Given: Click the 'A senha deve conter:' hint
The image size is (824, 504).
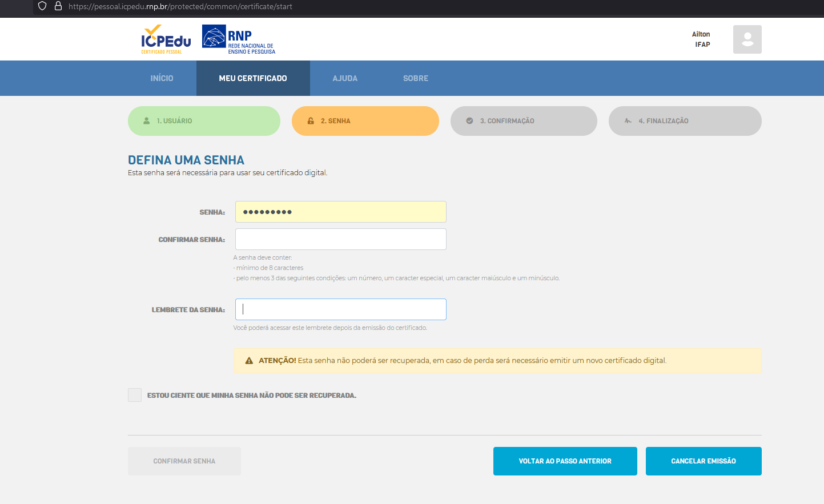Looking at the screenshot, I should coord(263,257).
